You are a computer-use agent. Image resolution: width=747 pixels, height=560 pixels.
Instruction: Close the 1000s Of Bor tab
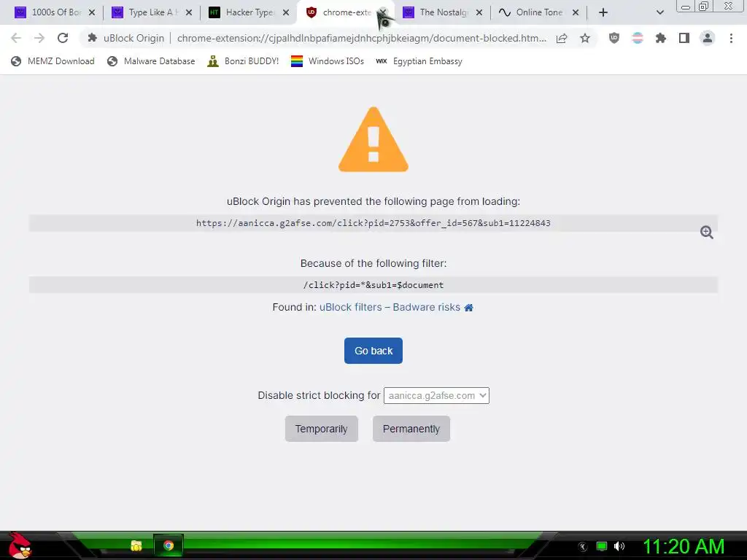[x=92, y=12]
